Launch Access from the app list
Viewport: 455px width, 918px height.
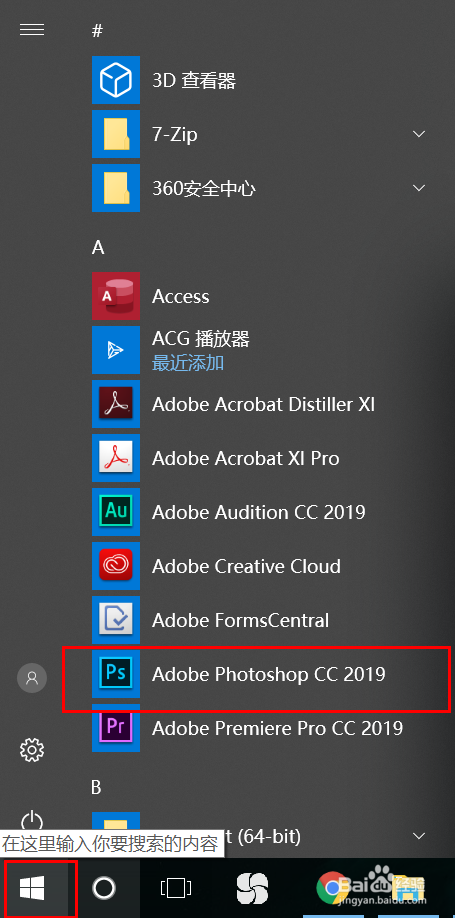[x=116, y=296]
